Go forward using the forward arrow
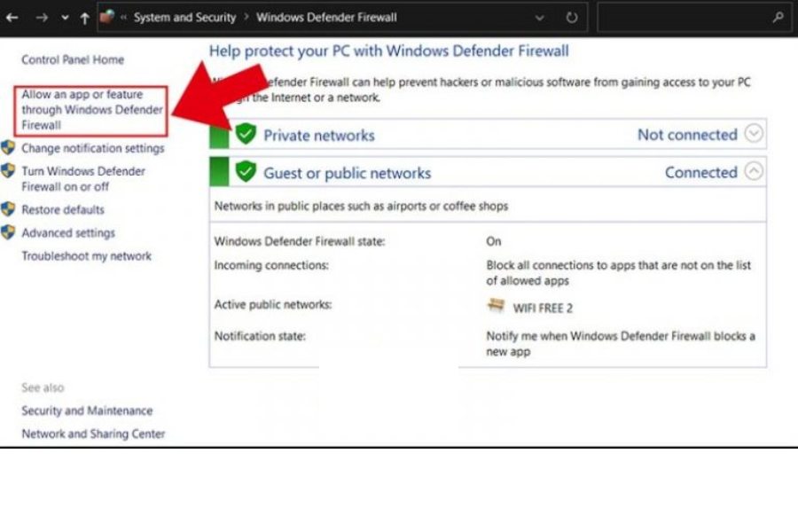798x532 pixels. [x=42, y=18]
